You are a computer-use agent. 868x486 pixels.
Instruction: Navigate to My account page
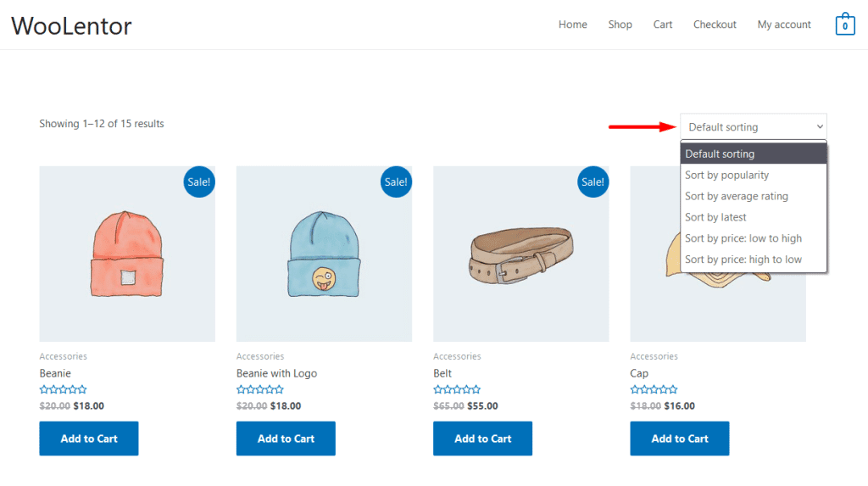(x=784, y=25)
